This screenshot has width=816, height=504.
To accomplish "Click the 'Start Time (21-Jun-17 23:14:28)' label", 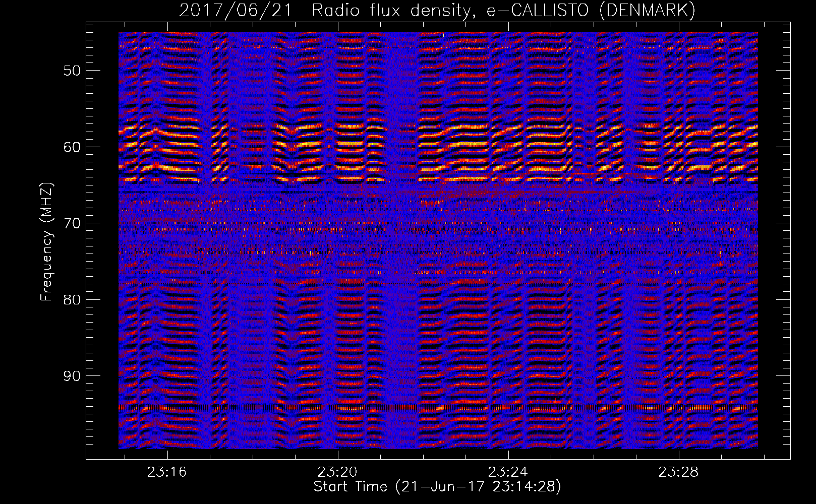I will tap(437, 487).
